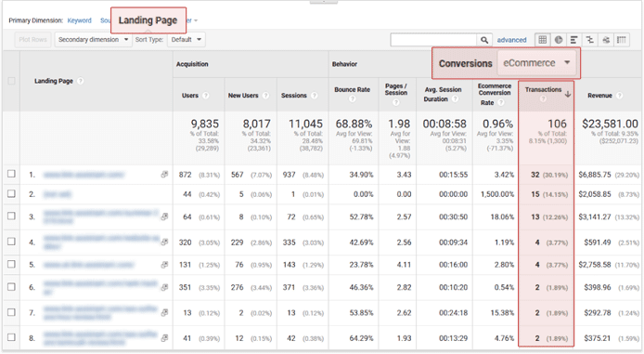Tick the checkbox for row 2
Screen dimensions: 644x354
[11, 193]
